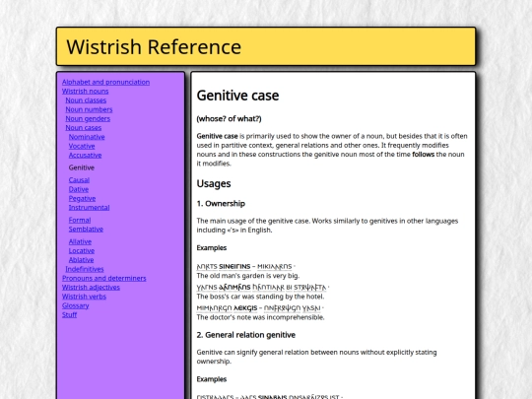532x399 pixels.
Task: Go to Noun cases page
Action: click(x=84, y=128)
